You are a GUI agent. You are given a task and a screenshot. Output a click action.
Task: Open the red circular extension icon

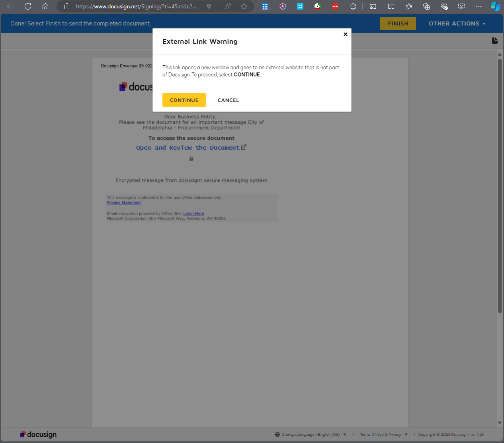coord(318,6)
